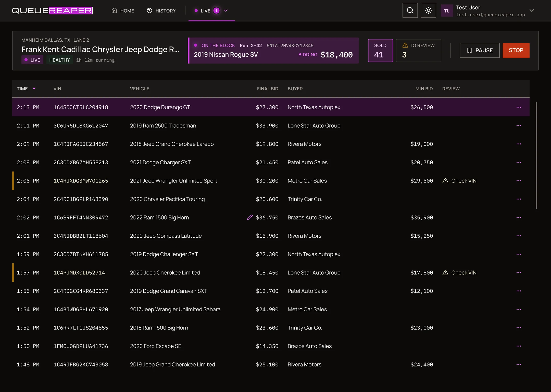This screenshot has width=551, height=392.
Task: Stop the live session
Action: 516,50
